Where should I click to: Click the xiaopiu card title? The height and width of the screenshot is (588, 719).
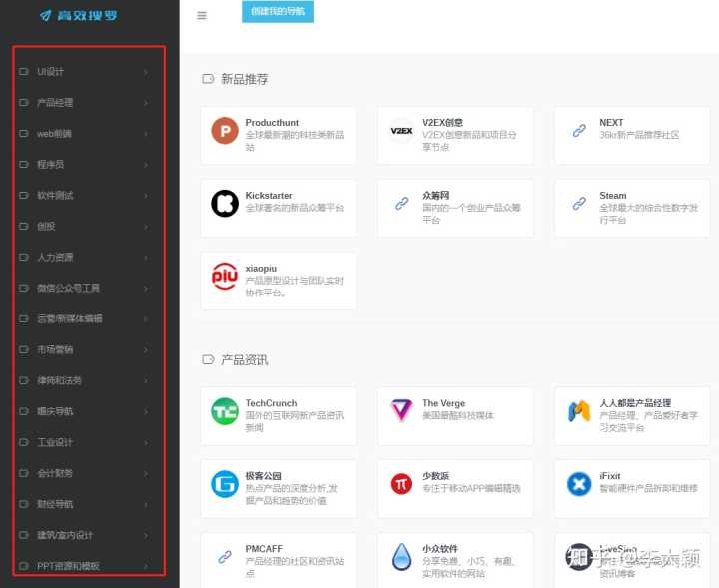click(261, 269)
